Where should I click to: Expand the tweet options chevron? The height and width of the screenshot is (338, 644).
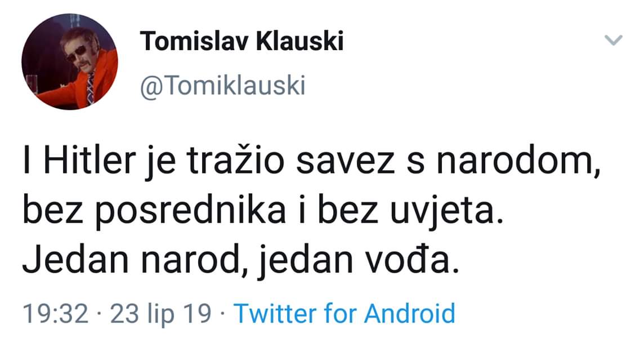click(x=613, y=40)
